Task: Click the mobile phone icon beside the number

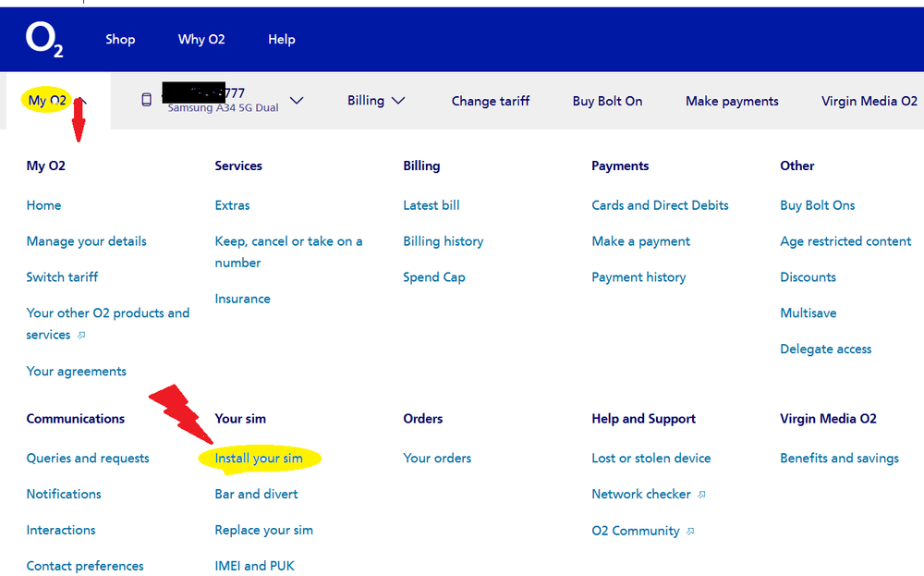Action: click(146, 100)
